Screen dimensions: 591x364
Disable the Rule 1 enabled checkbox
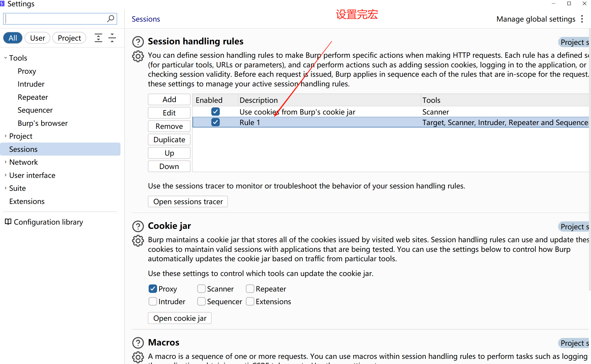click(x=215, y=122)
